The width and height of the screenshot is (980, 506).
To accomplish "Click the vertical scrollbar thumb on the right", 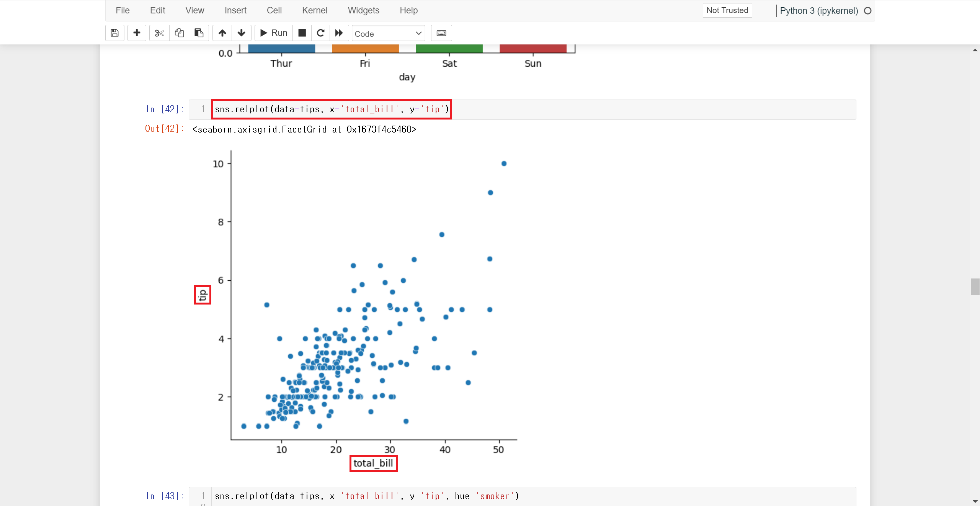I will point(975,287).
